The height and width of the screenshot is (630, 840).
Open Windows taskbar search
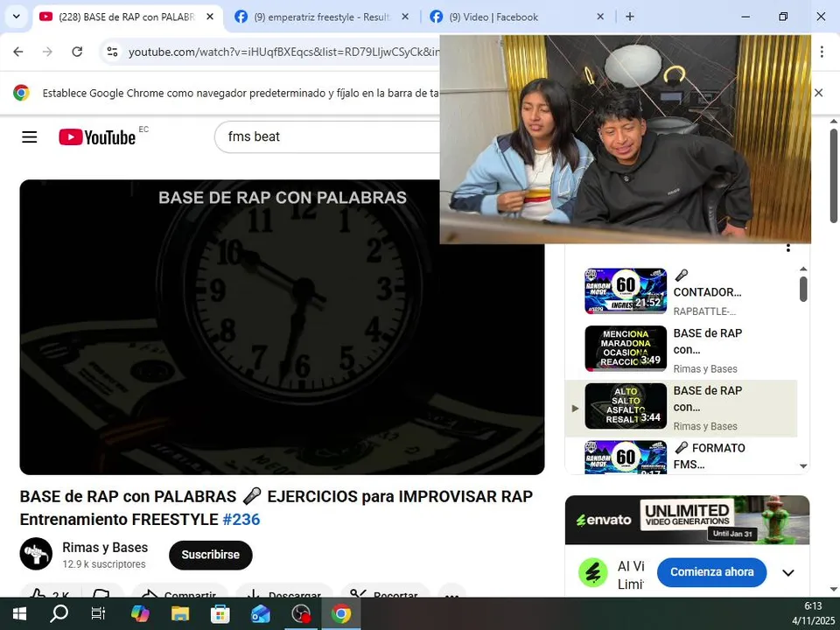(59, 613)
